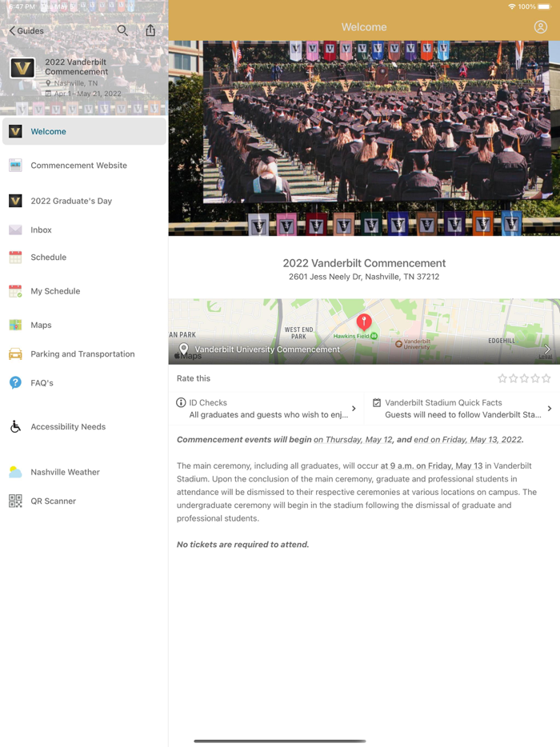Rate this one star
The image size is (560, 747).
pyautogui.click(x=502, y=378)
